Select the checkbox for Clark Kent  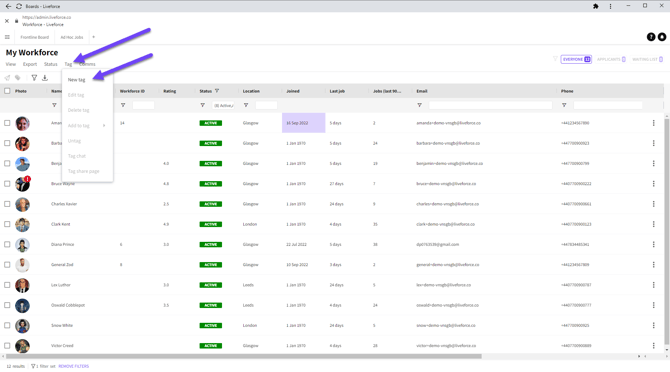[x=7, y=224]
